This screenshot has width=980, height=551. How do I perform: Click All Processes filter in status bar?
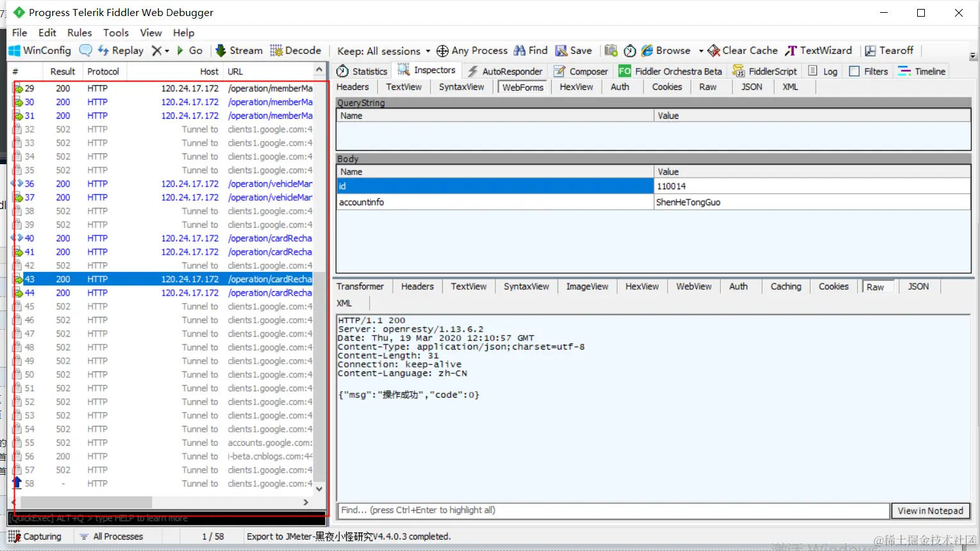[x=111, y=537]
